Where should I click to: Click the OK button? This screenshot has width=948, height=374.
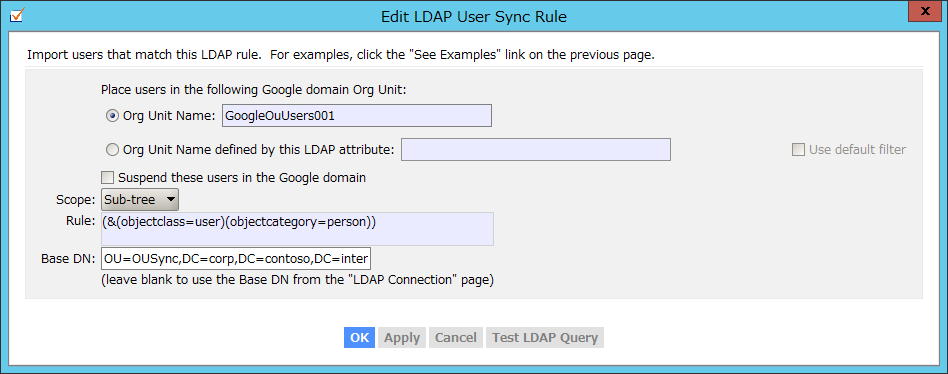[359, 338]
